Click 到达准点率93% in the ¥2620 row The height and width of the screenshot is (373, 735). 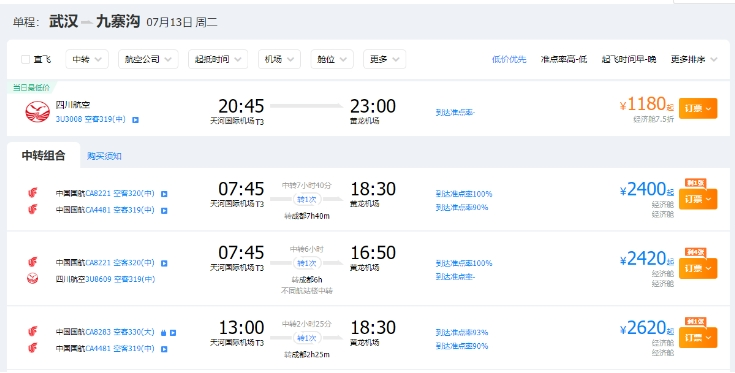point(462,333)
